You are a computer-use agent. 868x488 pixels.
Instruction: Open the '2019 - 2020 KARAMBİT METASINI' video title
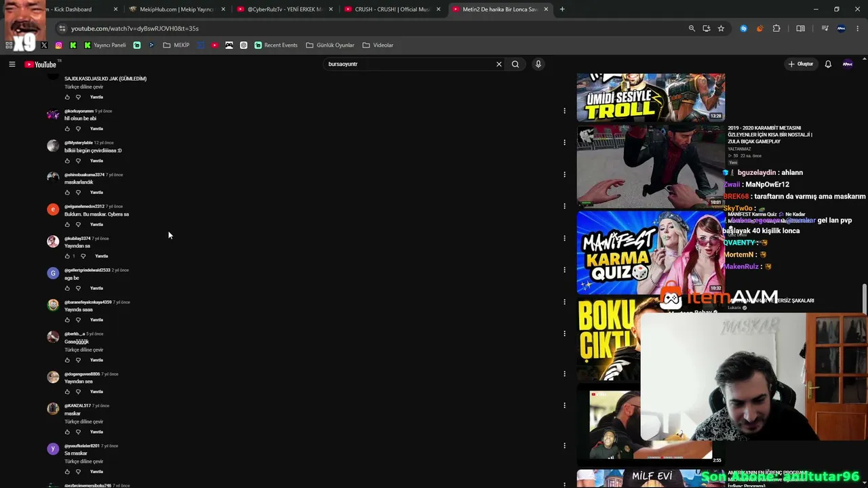tap(770, 135)
